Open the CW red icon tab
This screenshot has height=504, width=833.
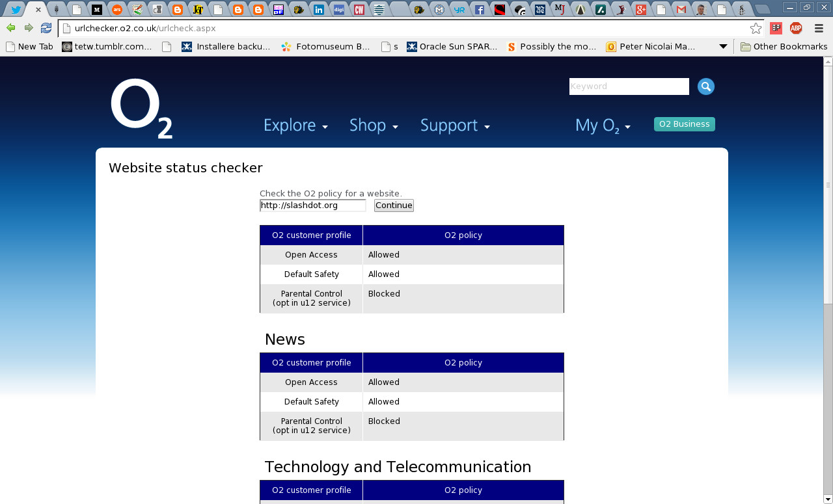pyautogui.click(x=359, y=9)
